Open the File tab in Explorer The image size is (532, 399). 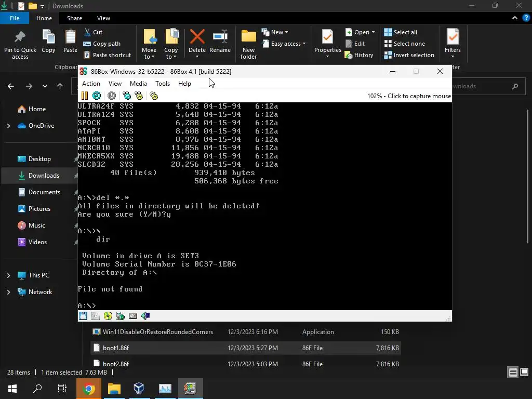15,18
